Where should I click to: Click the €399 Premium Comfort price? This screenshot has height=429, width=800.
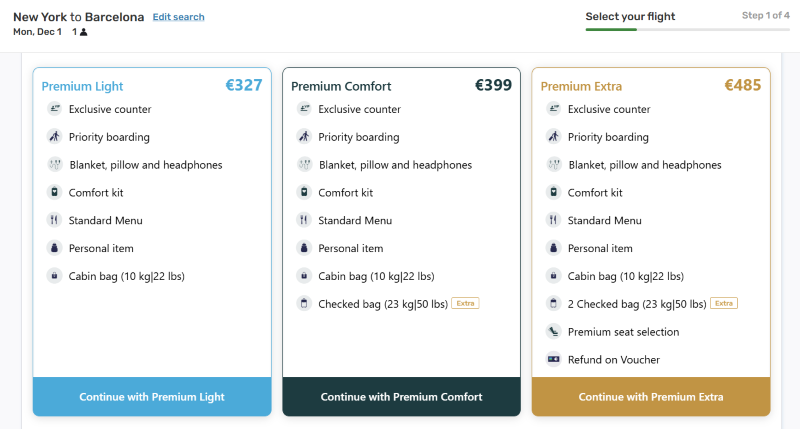(x=493, y=86)
